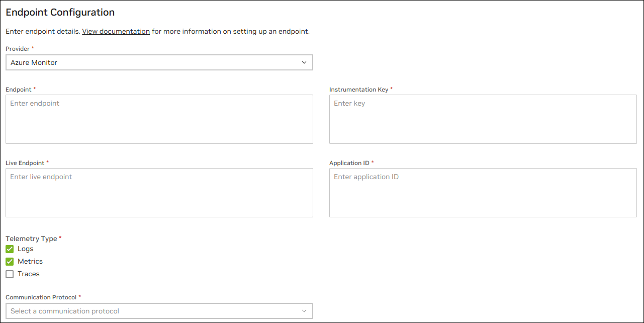
Task: Click the Communication Protocol field label
Action: [41, 297]
